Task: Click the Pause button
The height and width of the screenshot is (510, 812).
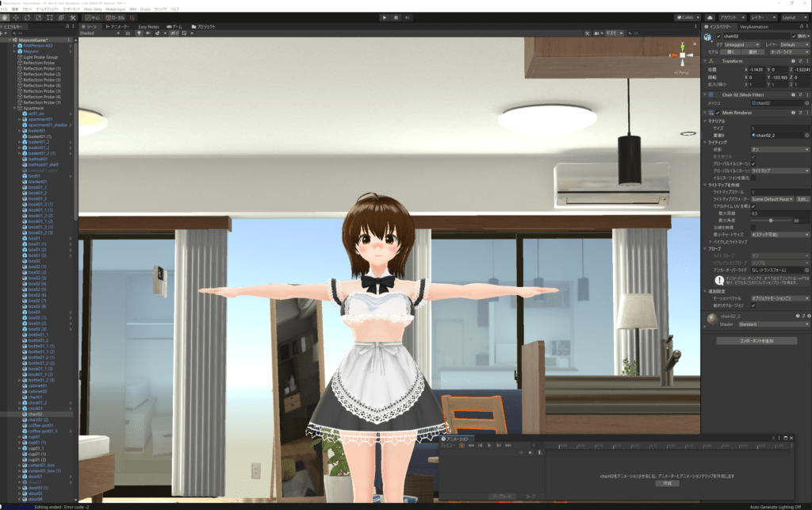Action: click(396, 17)
